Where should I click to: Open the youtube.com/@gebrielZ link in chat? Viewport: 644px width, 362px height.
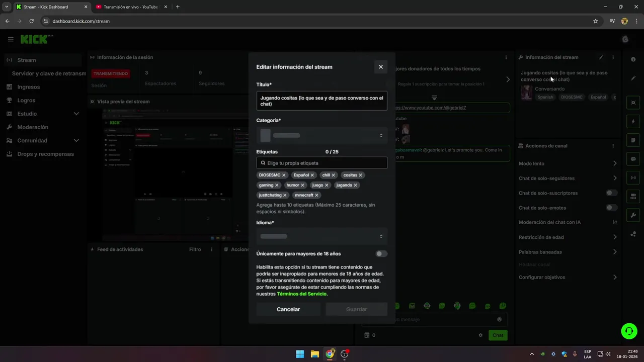430,108
